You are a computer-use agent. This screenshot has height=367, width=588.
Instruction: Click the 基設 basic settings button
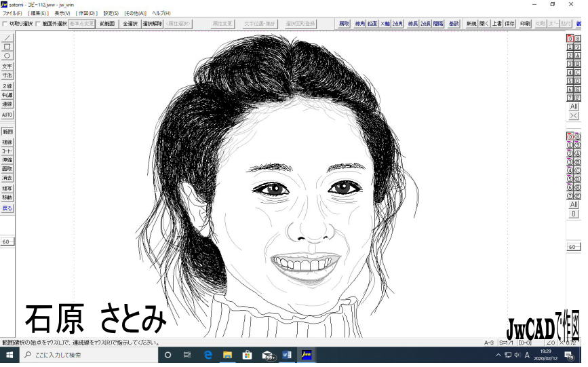454,24
